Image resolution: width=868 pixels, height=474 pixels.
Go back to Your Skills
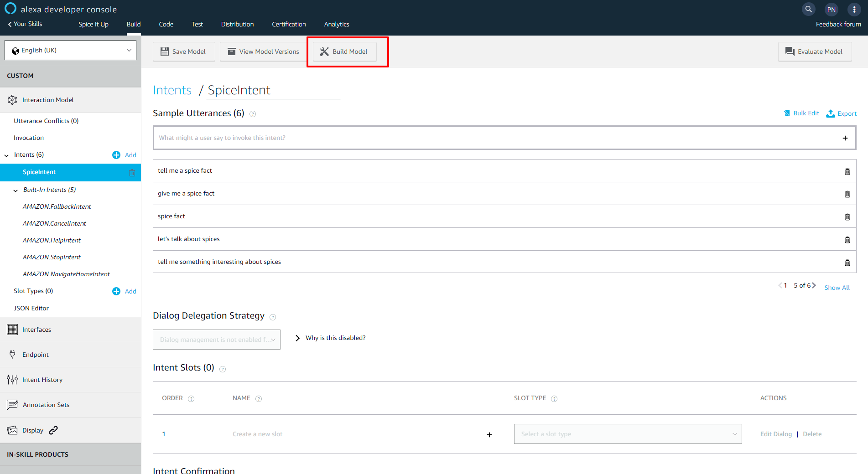pyautogui.click(x=25, y=24)
